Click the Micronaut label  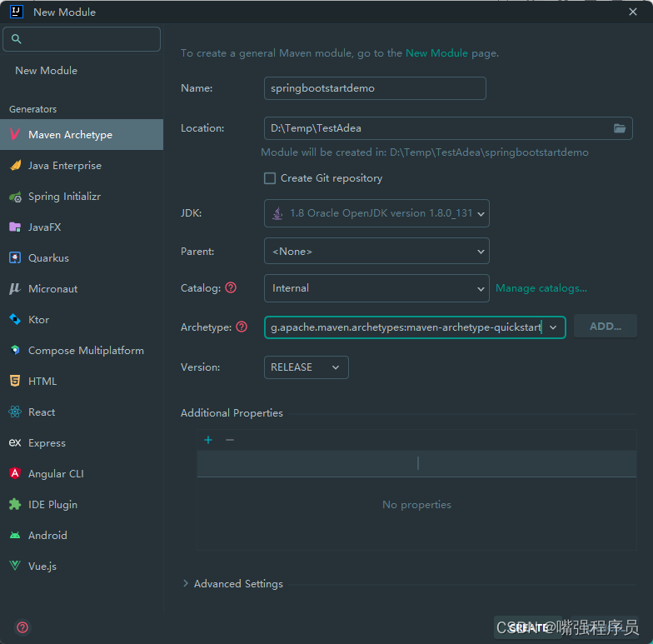click(x=53, y=288)
